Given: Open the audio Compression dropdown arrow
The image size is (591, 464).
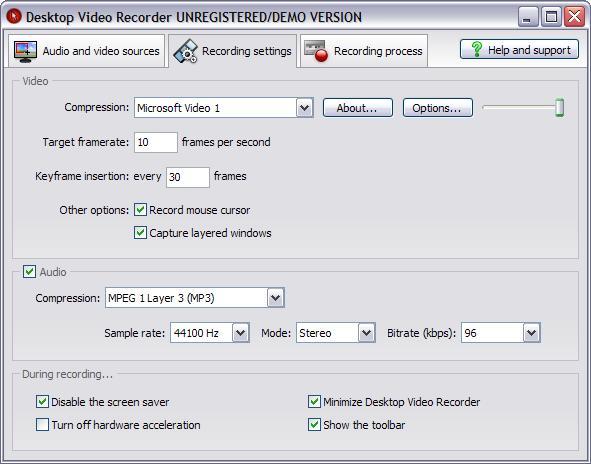Looking at the screenshot, I should pyautogui.click(x=276, y=298).
